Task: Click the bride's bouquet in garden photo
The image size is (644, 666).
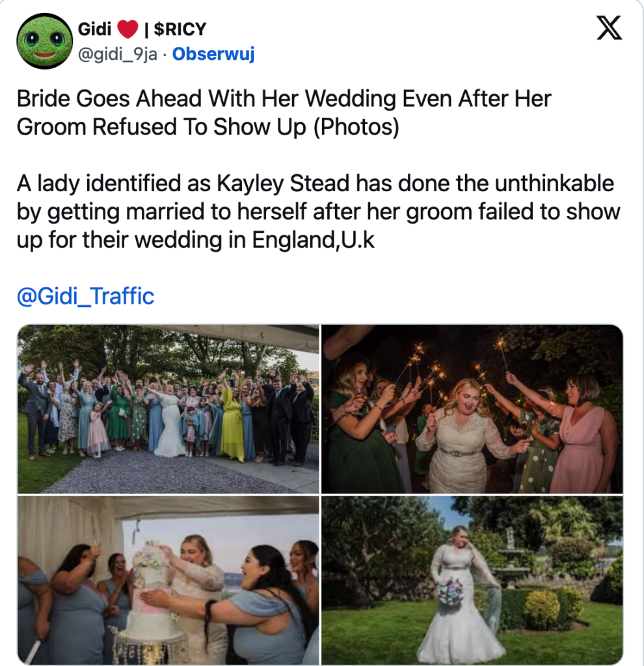Action: click(450, 593)
